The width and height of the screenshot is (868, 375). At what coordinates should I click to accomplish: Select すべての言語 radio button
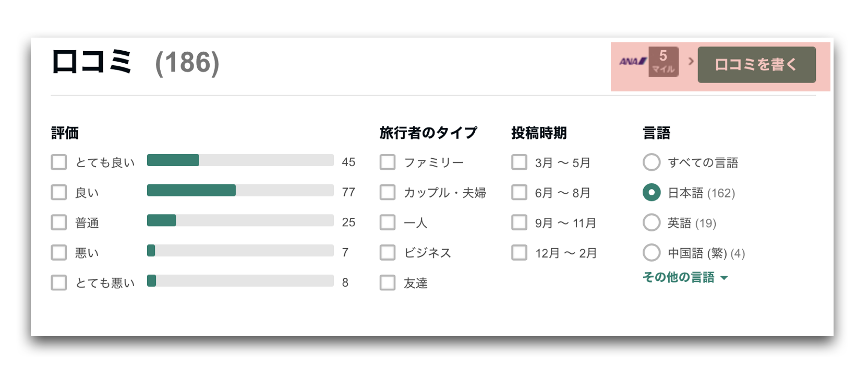click(x=652, y=162)
